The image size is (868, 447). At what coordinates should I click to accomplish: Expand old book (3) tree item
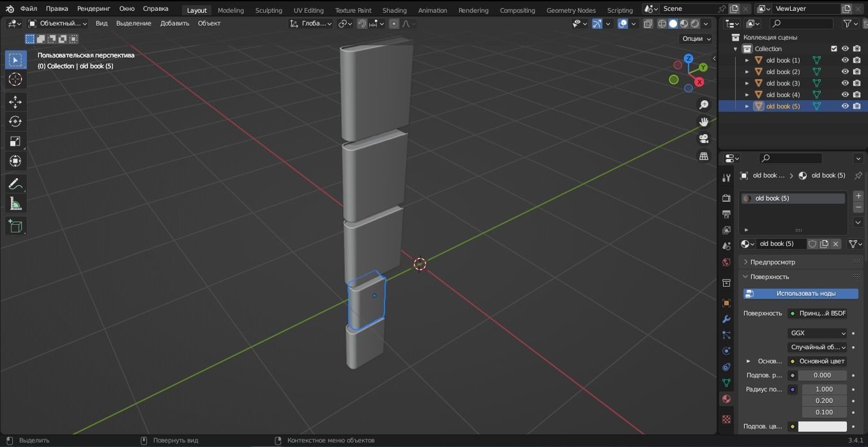point(747,83)
